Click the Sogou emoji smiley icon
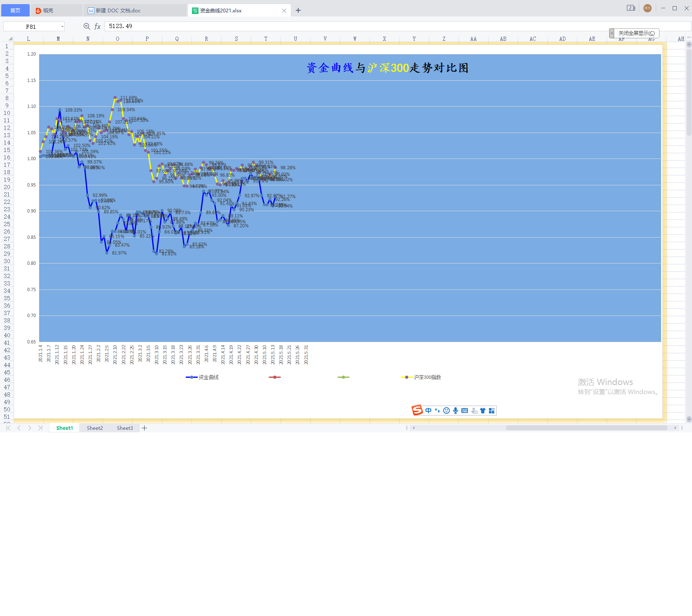 coord(447,411)
